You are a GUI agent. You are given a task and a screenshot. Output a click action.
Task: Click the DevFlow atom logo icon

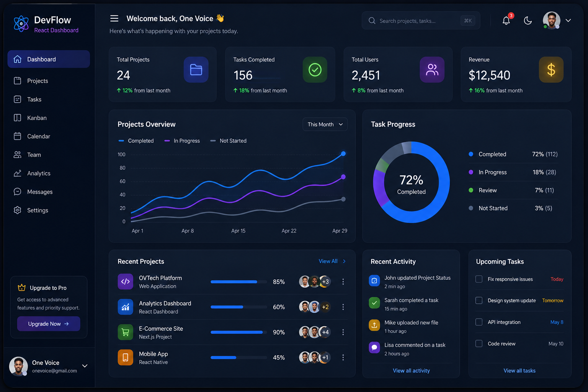point(21,24)
